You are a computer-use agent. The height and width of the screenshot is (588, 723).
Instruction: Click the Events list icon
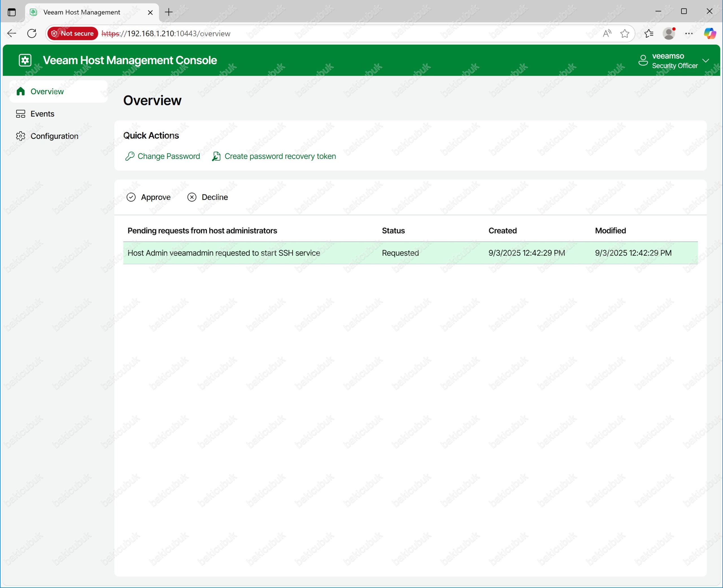(x=21, y=114)
